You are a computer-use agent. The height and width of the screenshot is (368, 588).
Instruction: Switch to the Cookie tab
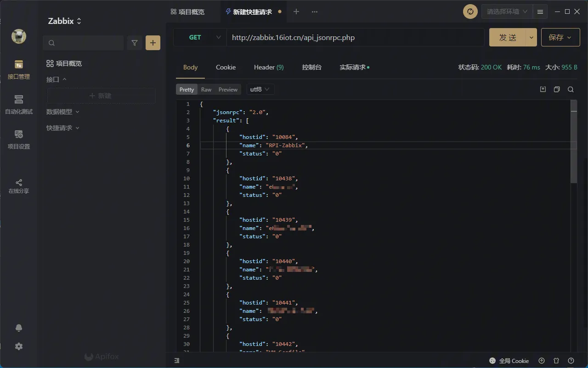click(x=226, y=67)
